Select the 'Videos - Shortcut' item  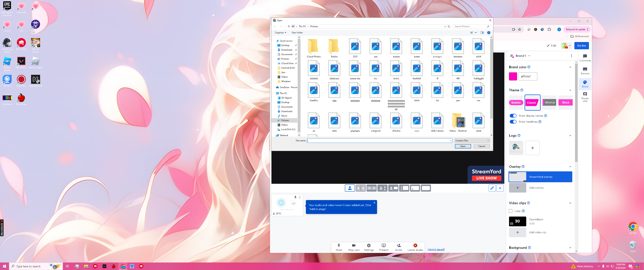coord(458,122)
